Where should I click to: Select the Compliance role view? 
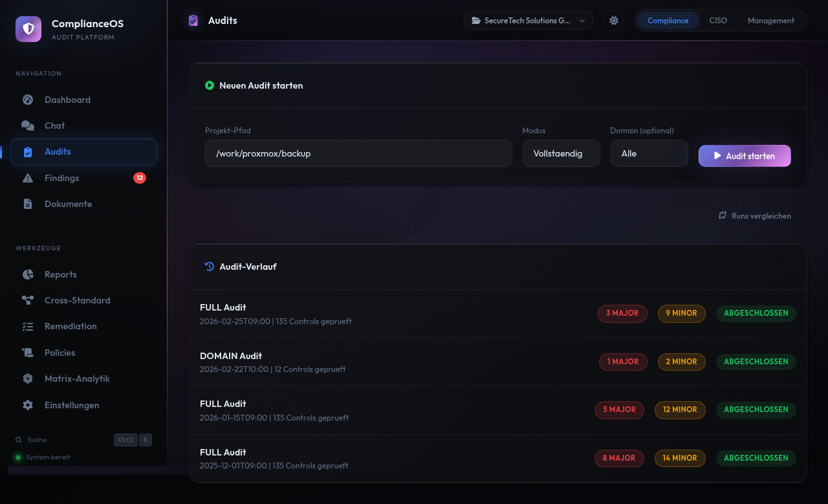(x=668, y=21)
